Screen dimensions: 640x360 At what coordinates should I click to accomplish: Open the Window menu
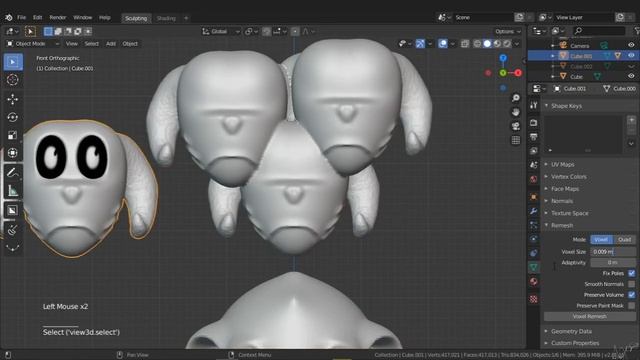click(x=82, y=18)
